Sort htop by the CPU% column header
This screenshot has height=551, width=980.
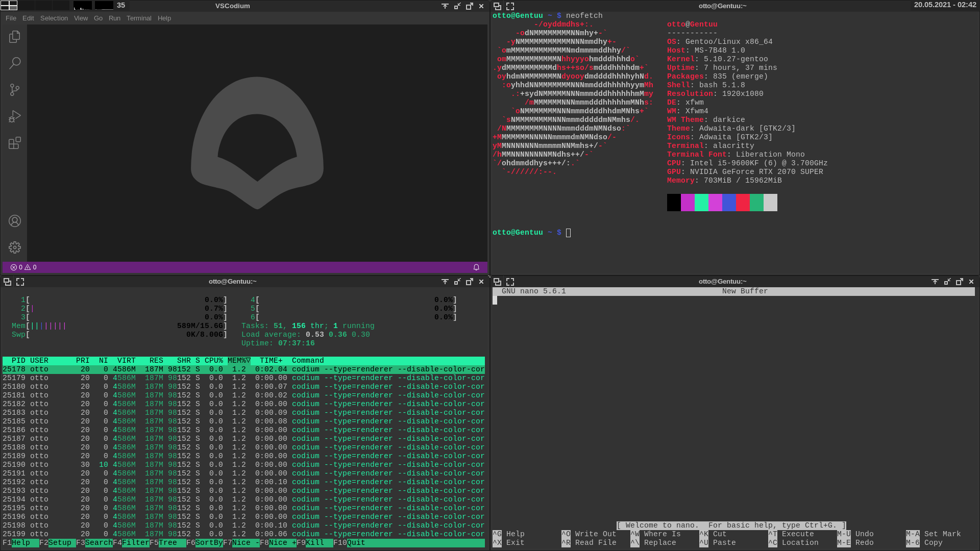[214, 361]
